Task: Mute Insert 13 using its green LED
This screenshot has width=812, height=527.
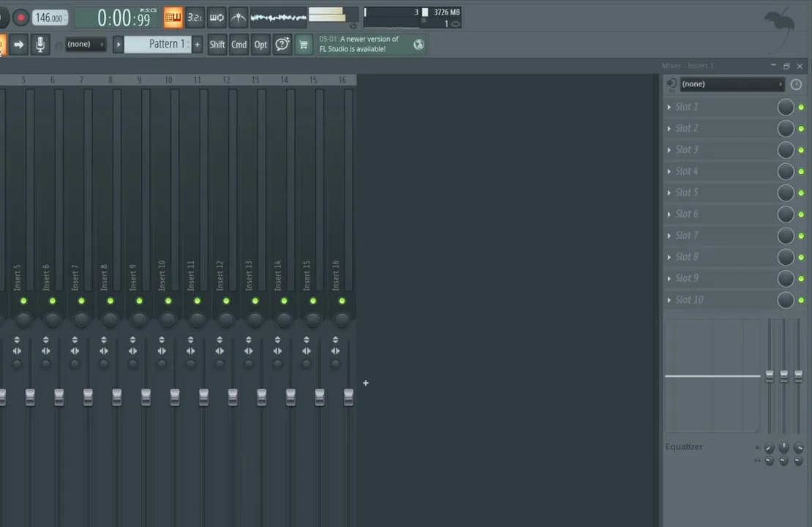Action: coord(255,301)
